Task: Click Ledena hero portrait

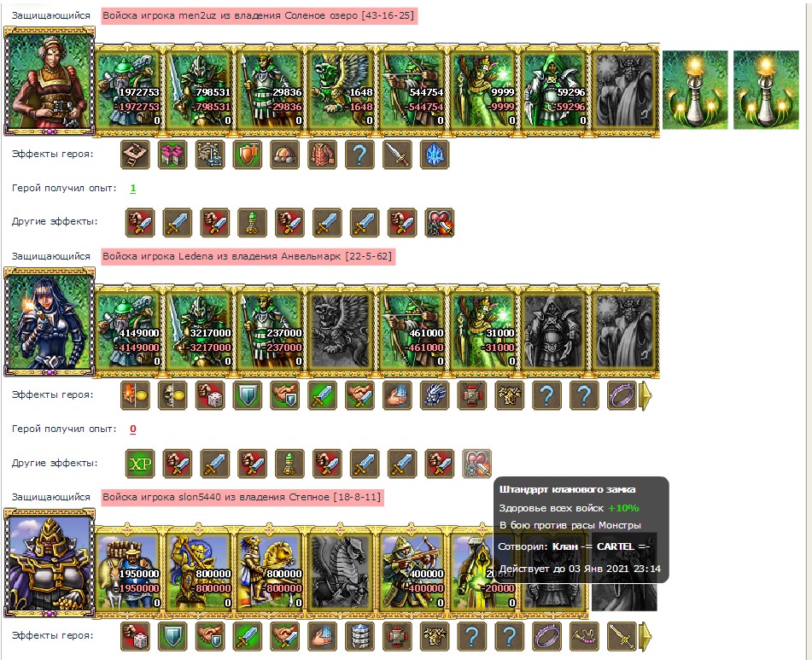Action: [50, 323]
